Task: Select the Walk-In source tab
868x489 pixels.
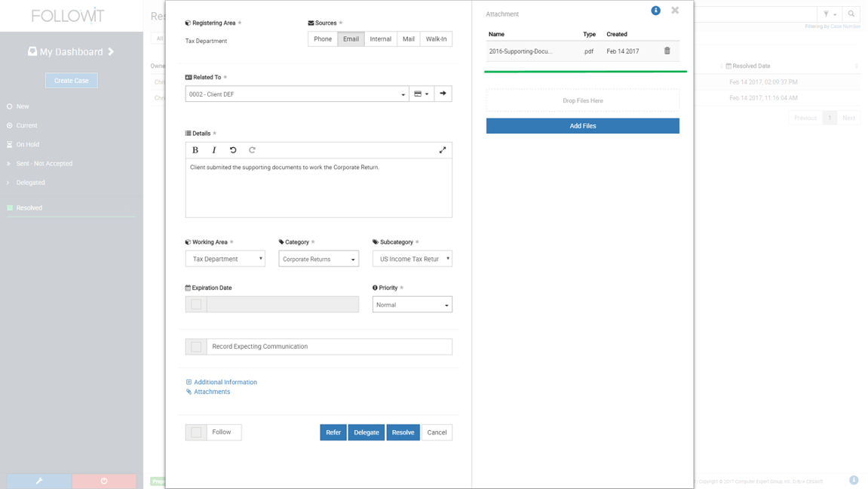Action: (436, 39)
